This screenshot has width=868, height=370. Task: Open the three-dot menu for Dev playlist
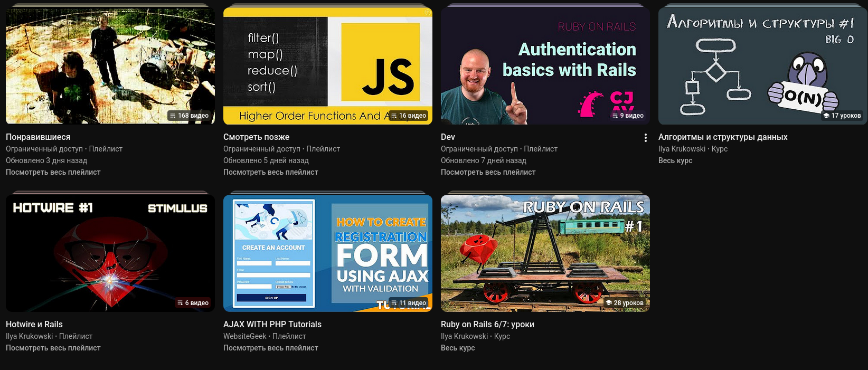click(645, 138)
